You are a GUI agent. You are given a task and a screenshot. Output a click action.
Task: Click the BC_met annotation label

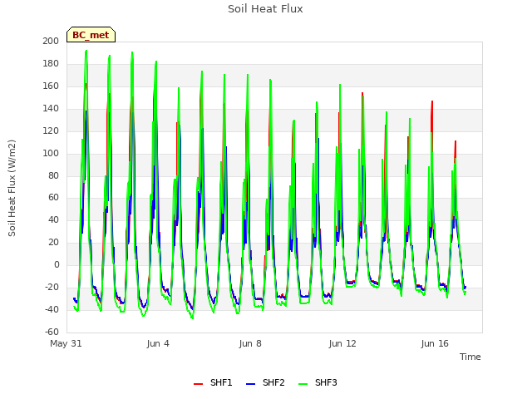coord(91,35)
